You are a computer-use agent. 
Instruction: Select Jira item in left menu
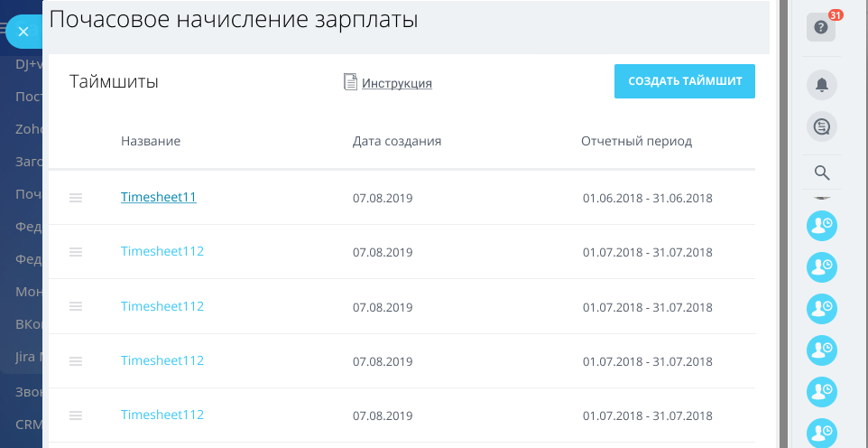point(27,356)
